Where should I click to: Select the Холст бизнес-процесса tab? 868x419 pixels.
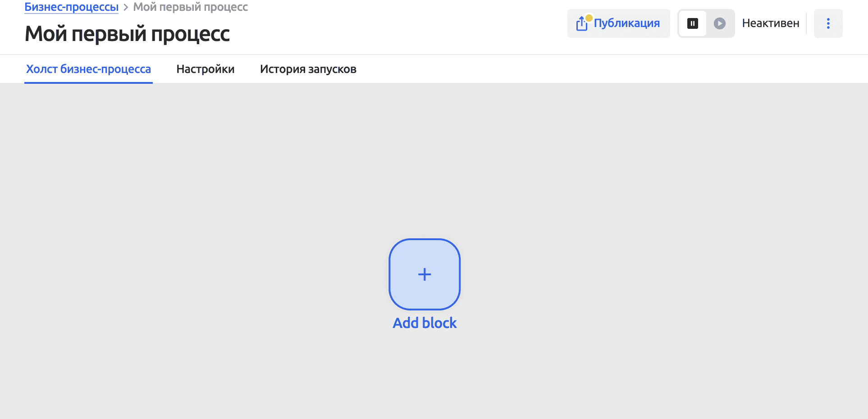pos(88,69)
